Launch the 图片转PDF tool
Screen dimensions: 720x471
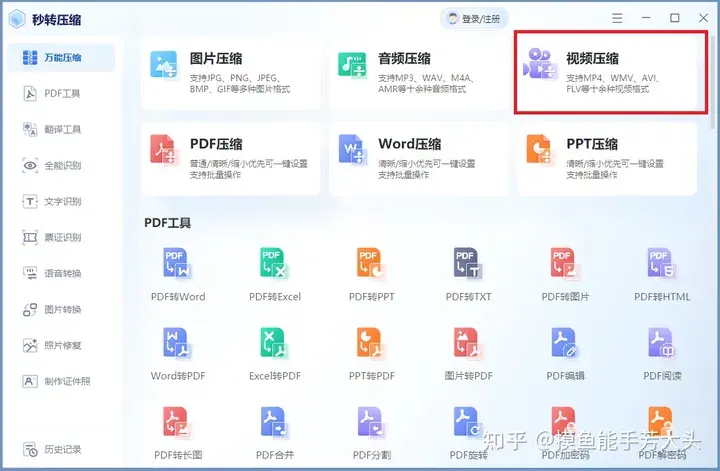pyautogui.click(x=468, y=354)
